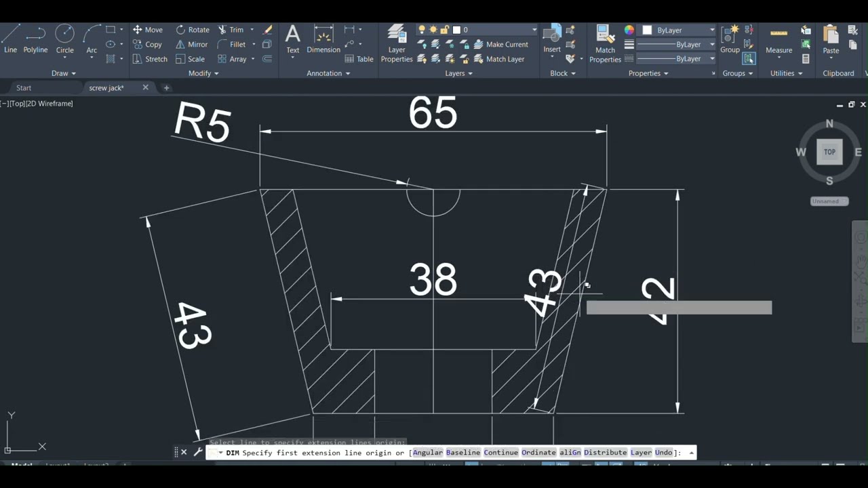
Task: Expand the Properties panel
Action: click(x=648, y=73)
